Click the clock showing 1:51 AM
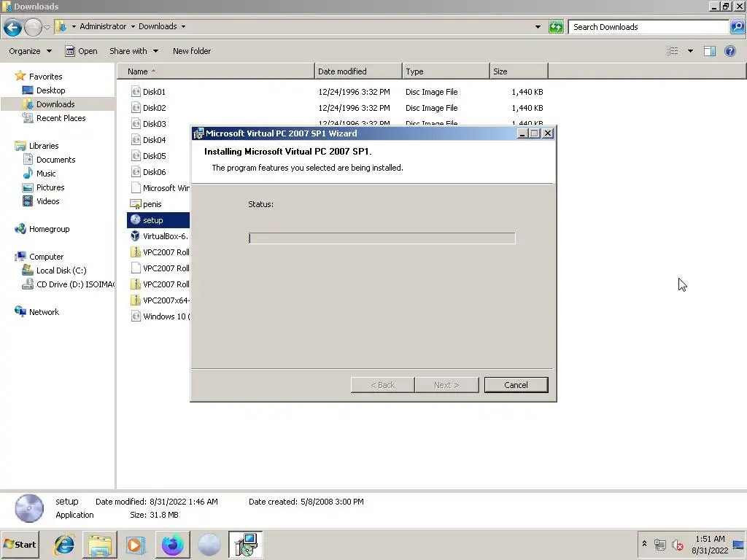The height and width of the screenshot is (560, 747). (x=709, y=539)
